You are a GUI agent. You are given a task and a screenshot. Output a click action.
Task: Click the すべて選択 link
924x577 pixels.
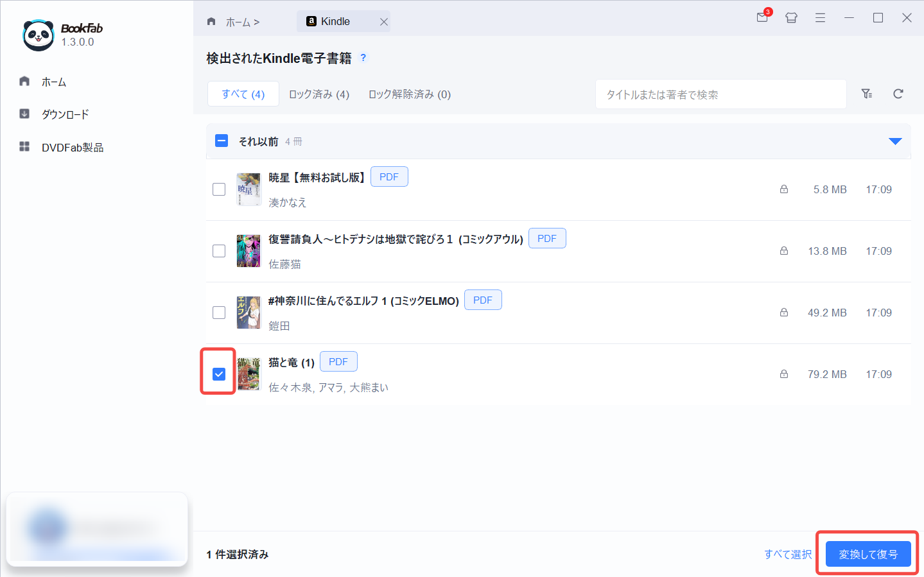click(788, 554)
